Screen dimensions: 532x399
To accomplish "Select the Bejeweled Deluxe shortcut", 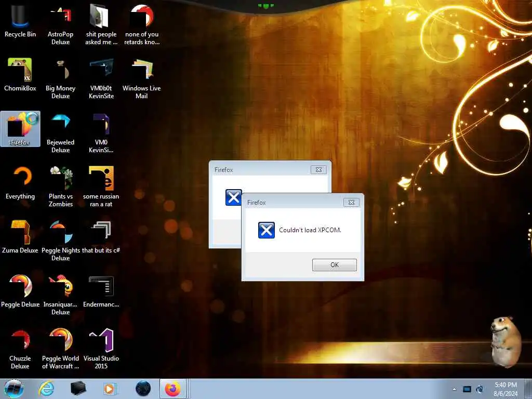I will pos(60,133).
